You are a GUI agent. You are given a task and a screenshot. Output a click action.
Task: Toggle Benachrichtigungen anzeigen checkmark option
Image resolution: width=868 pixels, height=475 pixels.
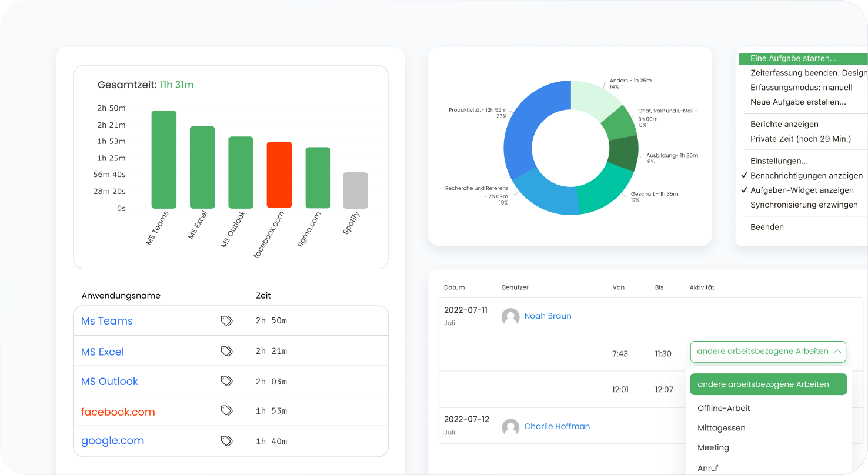point(806,176)
